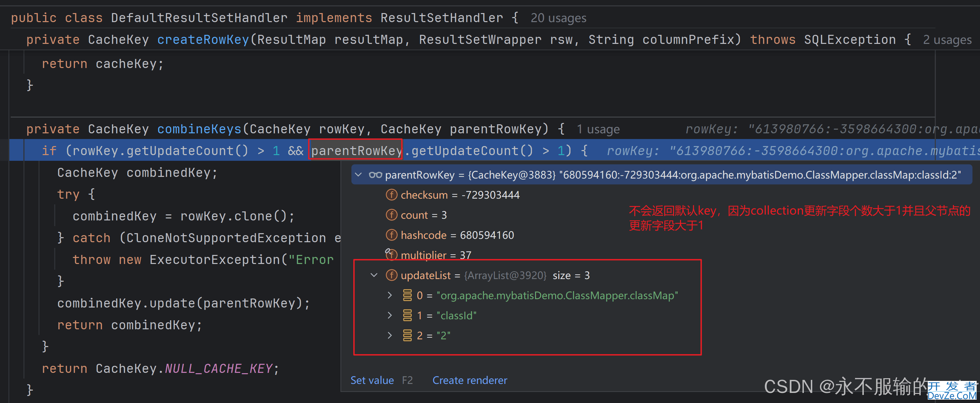Image resolution: width=980 pixels, height=403 pixels.
Task: Click the glasses watch icon beside parentRowKey
Action: tap(375, 175)
